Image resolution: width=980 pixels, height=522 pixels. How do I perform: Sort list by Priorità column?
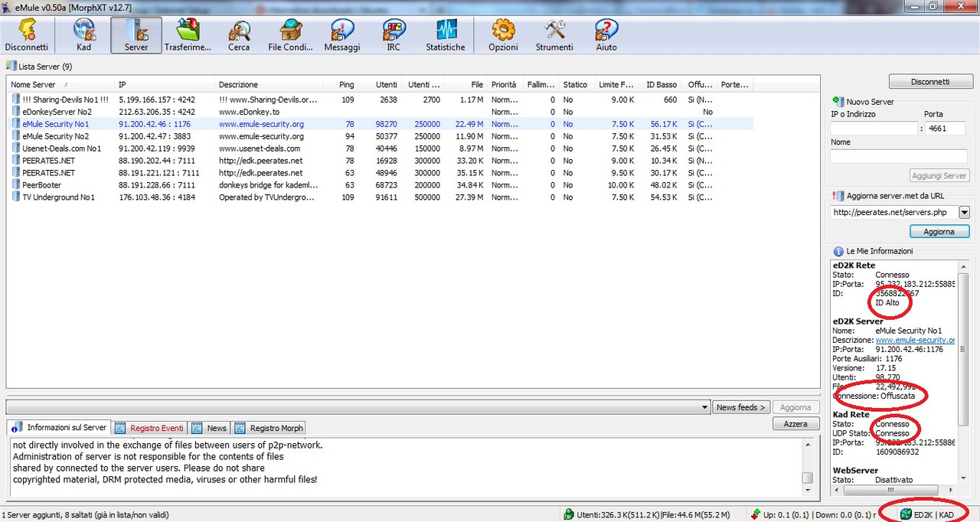[x=505, y=84]
